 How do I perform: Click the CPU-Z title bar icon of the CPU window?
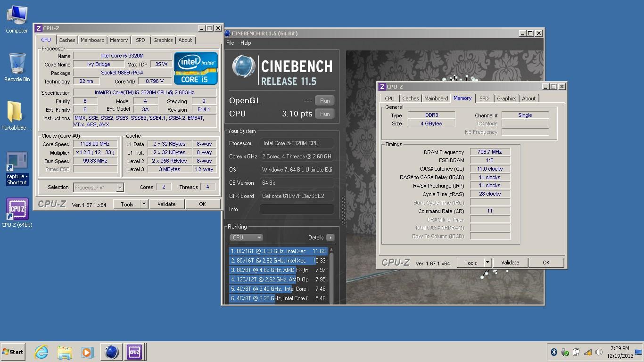pyautogui.click(x=39, y=28)
